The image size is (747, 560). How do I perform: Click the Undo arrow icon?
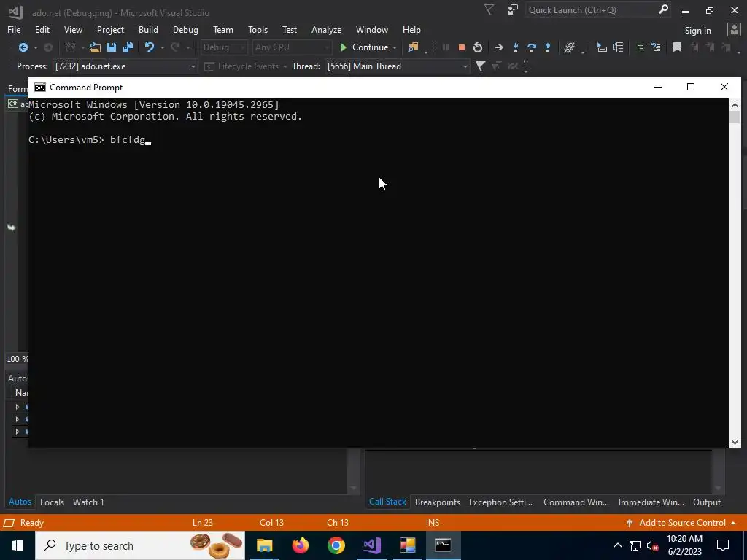pos(150,47)
